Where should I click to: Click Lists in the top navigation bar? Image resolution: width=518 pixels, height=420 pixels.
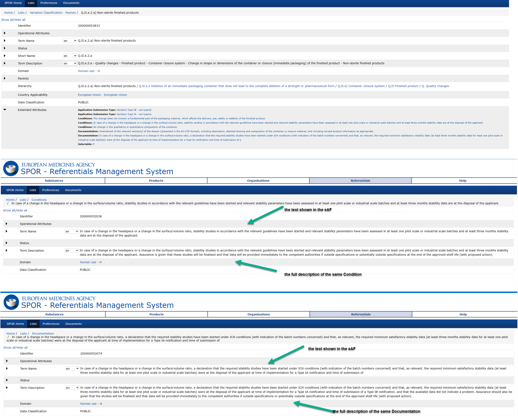(31, 3)
